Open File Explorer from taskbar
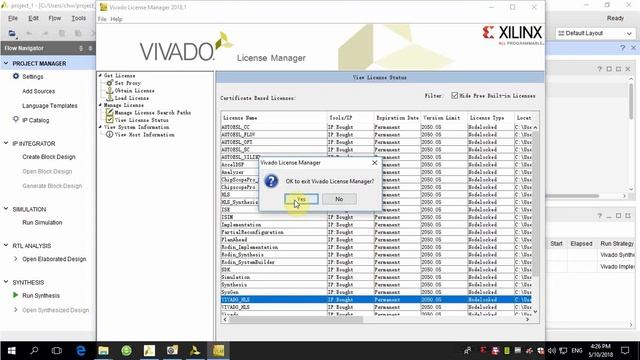The image size is (640, 360). (x=103, y=351)
